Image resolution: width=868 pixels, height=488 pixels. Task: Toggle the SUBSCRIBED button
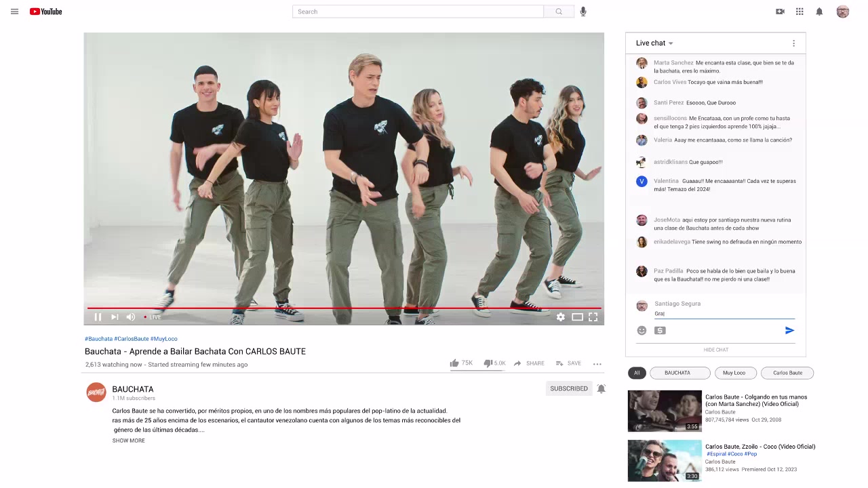(569, 388)
